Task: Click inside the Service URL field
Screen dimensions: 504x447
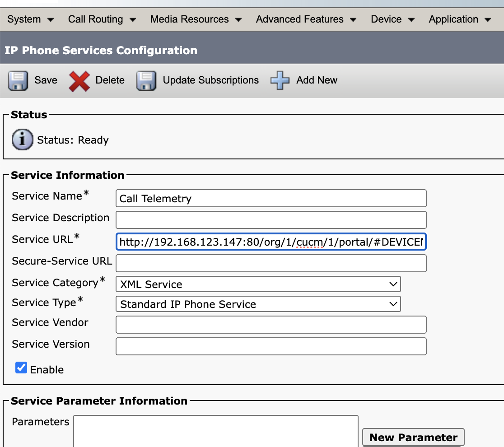Action: click(271, 242)
